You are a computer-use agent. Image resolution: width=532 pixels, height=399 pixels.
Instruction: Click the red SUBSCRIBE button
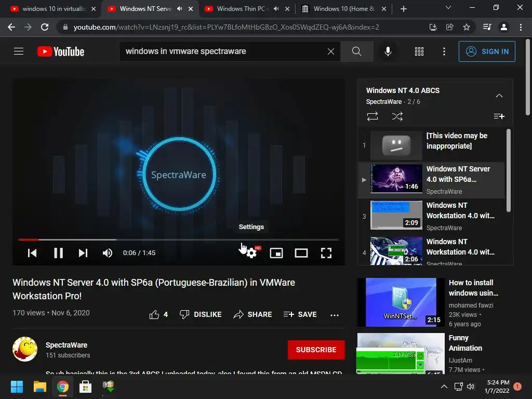(x=316, y=350)
